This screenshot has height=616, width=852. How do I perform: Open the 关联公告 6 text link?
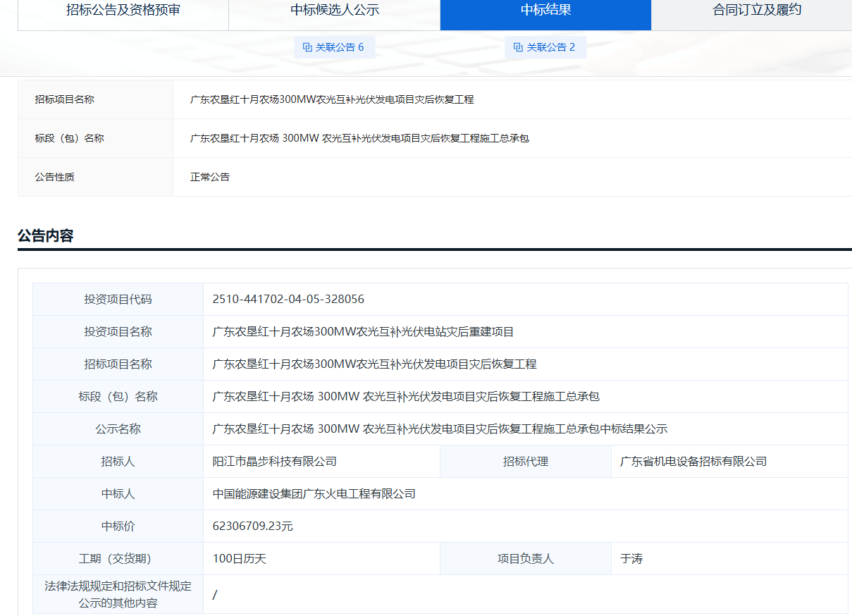(340, 47)
